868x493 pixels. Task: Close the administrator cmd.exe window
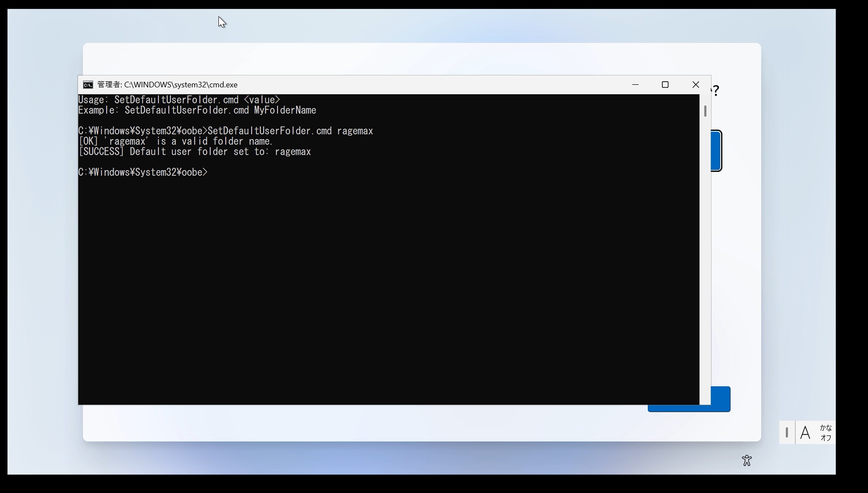696,85
